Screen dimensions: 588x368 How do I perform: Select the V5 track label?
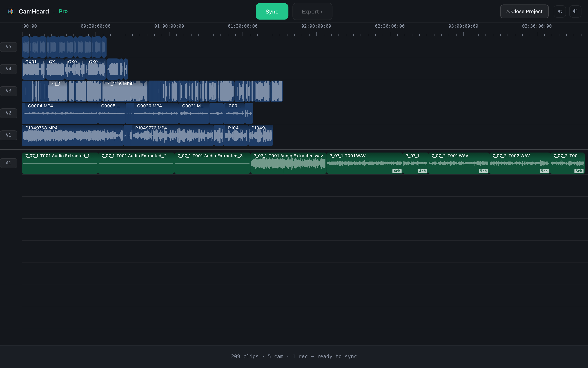pyautogui.click(x=9, y=47)
